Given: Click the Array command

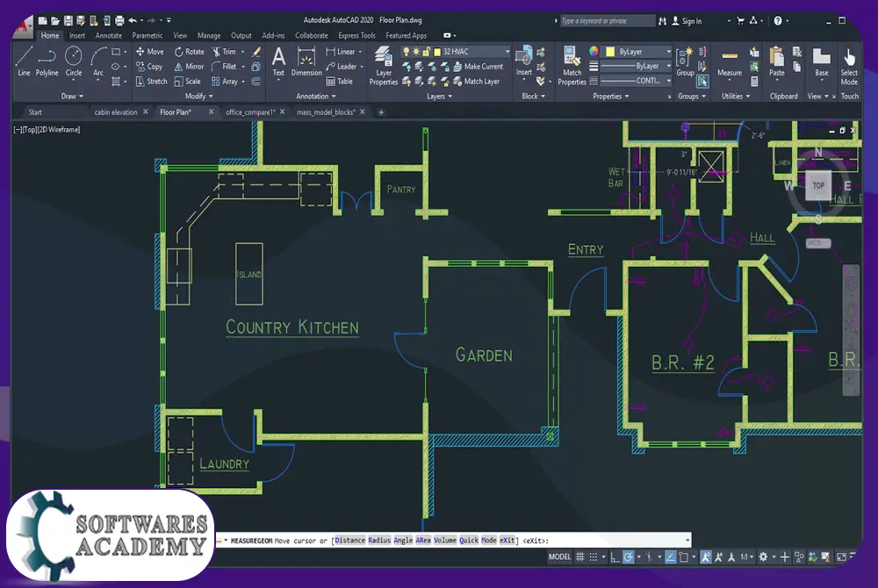Looking at the screenshot, I should point(225,82).
